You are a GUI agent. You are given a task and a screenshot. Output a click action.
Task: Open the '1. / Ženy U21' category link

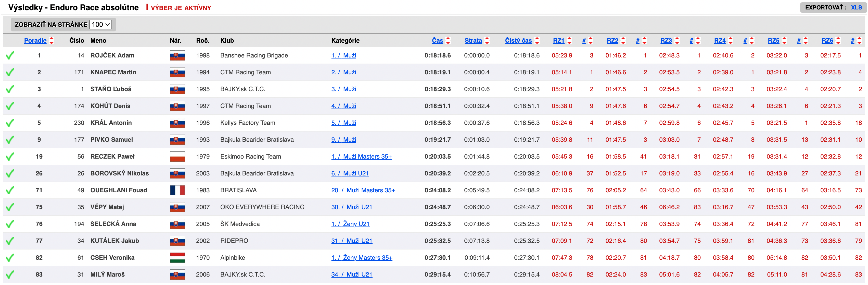click(350, 224)
